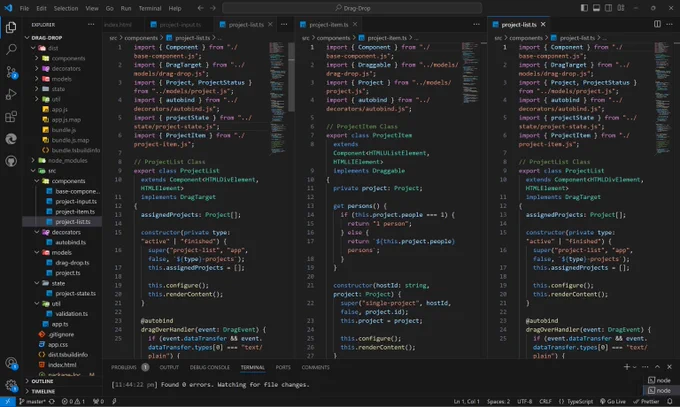Close the project-item.ts tab
The height and width of the screenshot is (407, 680).
pyautogui.click(x=355, y=24)
